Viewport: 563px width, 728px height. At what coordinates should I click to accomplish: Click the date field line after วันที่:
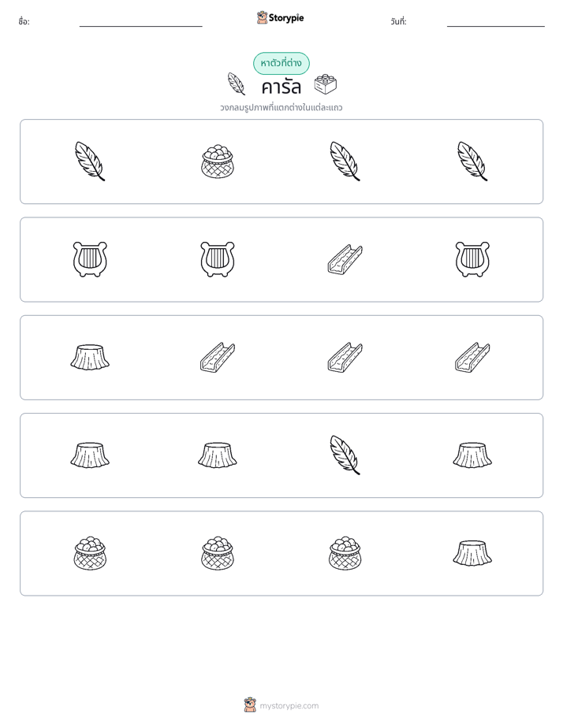(496, 26)
